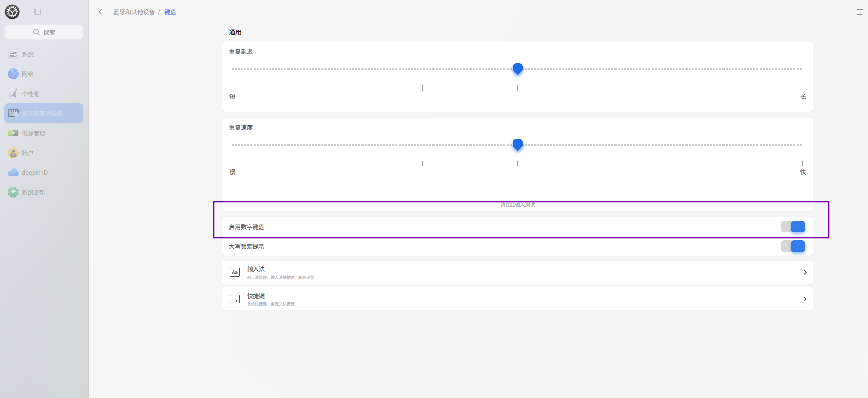
Task: Click the 快捷键 Fn icon
Action: click(x=235, y=299)
